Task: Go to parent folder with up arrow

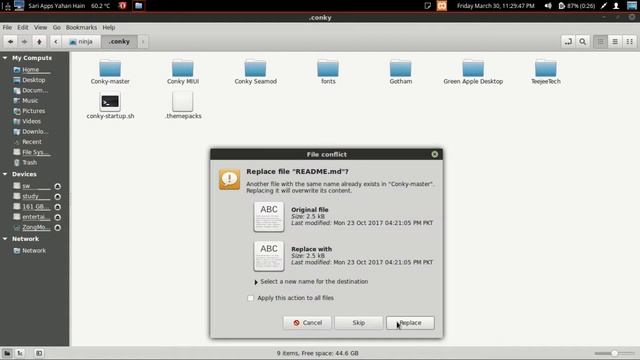Action: pos(39,42)
